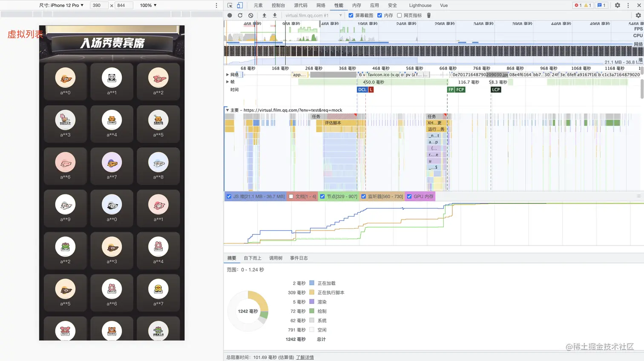Toggle the 屏幕截图 checkbox
The image size is (644, 361).
pyautogui.click(x=351, y=15)
